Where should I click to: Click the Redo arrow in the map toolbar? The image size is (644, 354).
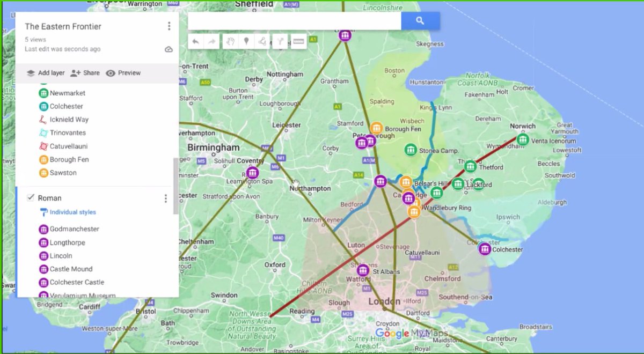[211, 41]
